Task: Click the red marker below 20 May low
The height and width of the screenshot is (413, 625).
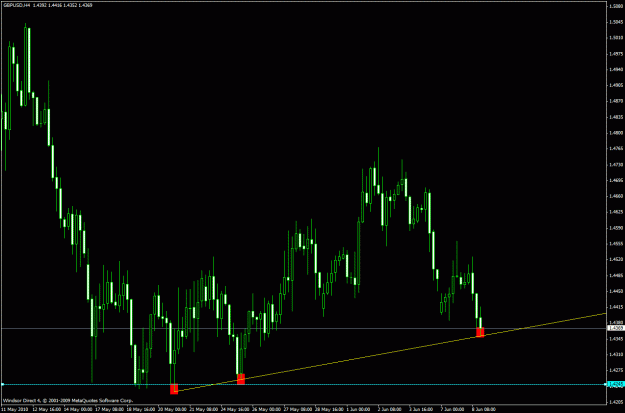Action: (x=174, y=389)
